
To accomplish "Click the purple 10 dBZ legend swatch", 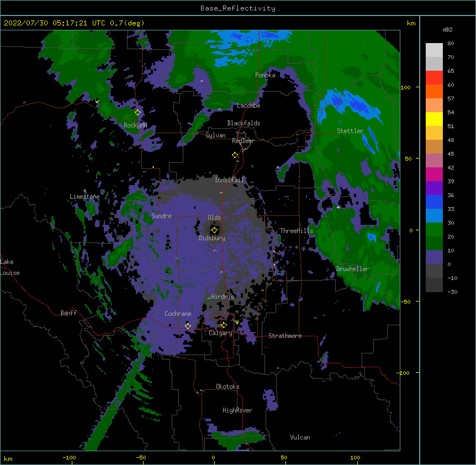I will pyautogui.click(x=434, y=257).
